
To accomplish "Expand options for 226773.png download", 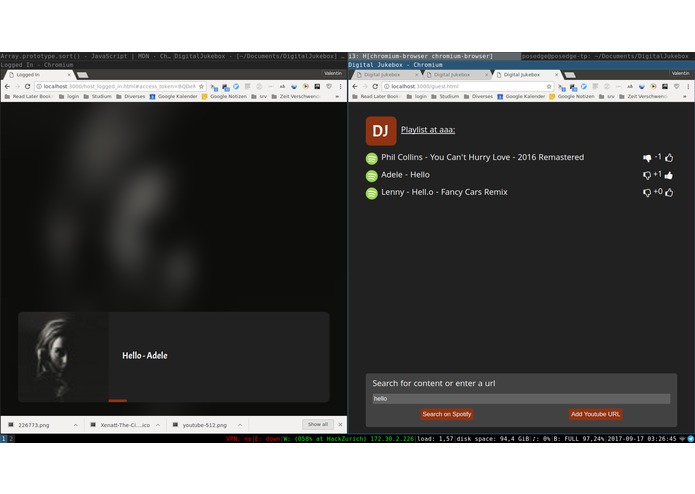I will pos(75,425).
